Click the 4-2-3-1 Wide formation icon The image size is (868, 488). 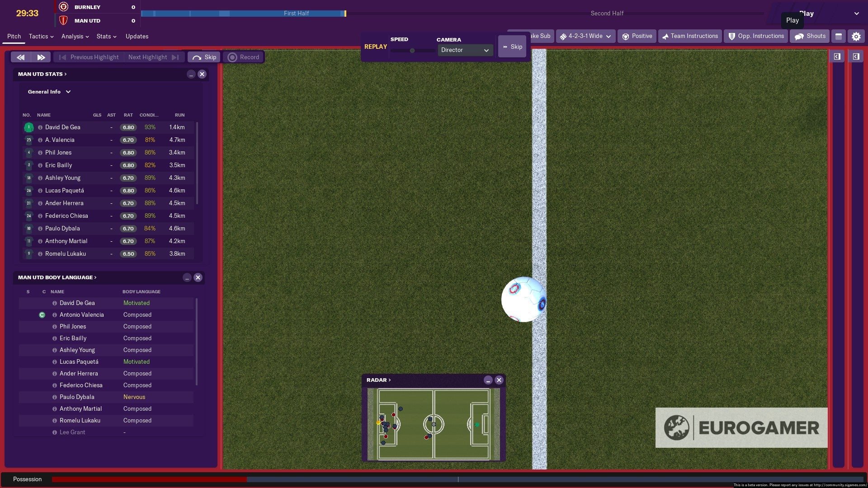point(562,36)
